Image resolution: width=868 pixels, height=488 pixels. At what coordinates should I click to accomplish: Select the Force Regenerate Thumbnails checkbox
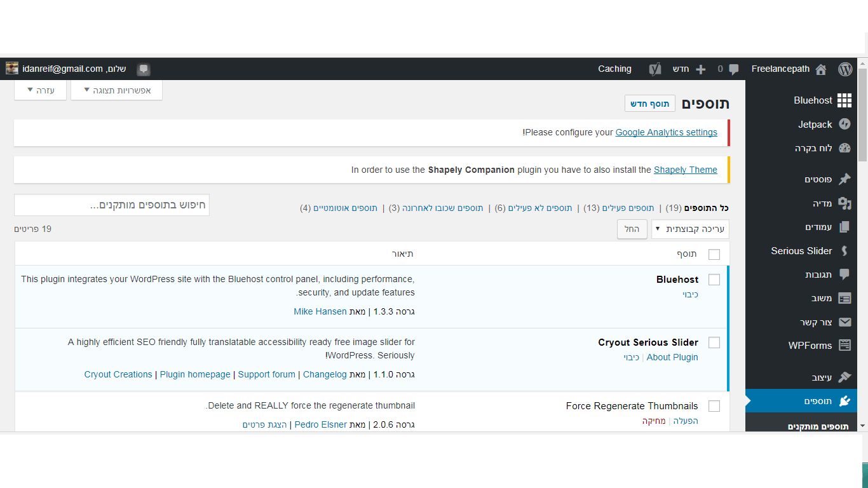click(714, 406)
